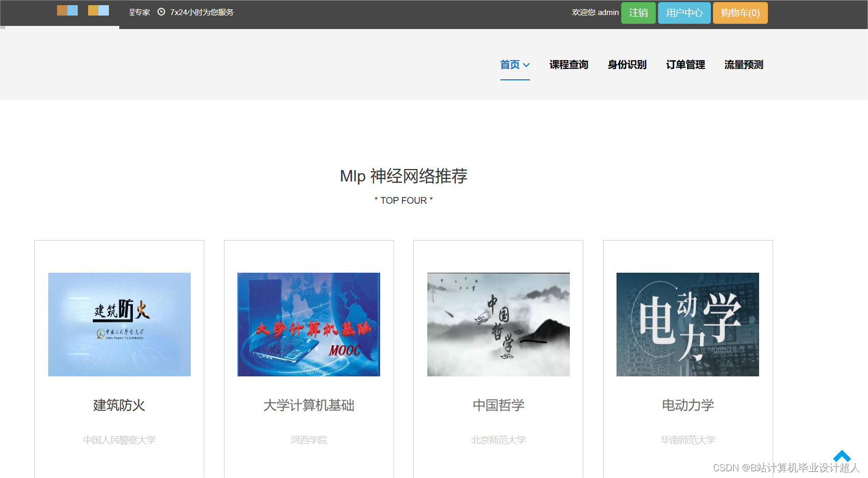Click the 电动力学 course title
The image size is (868, 478).
click(x=688, y=405)
